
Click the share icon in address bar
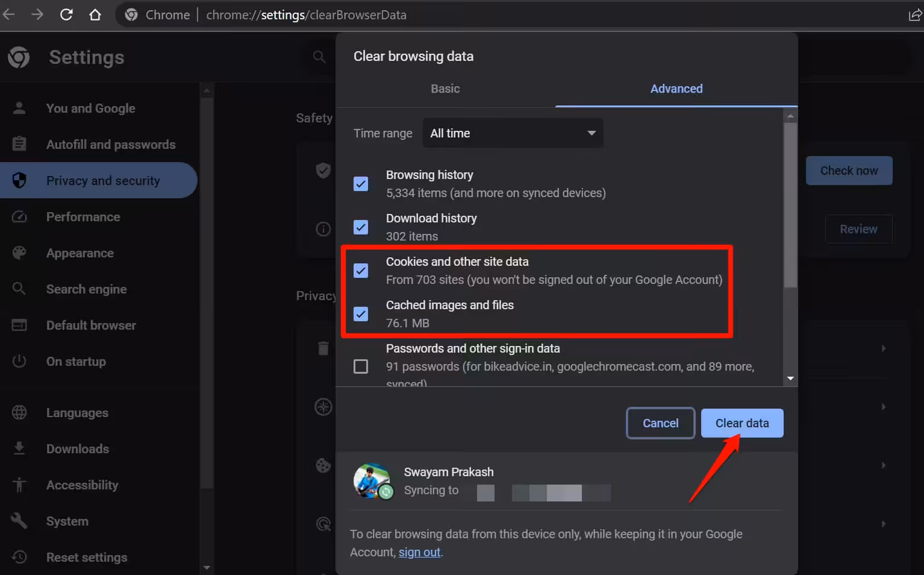pyautogui.click(x=915, y=15)
